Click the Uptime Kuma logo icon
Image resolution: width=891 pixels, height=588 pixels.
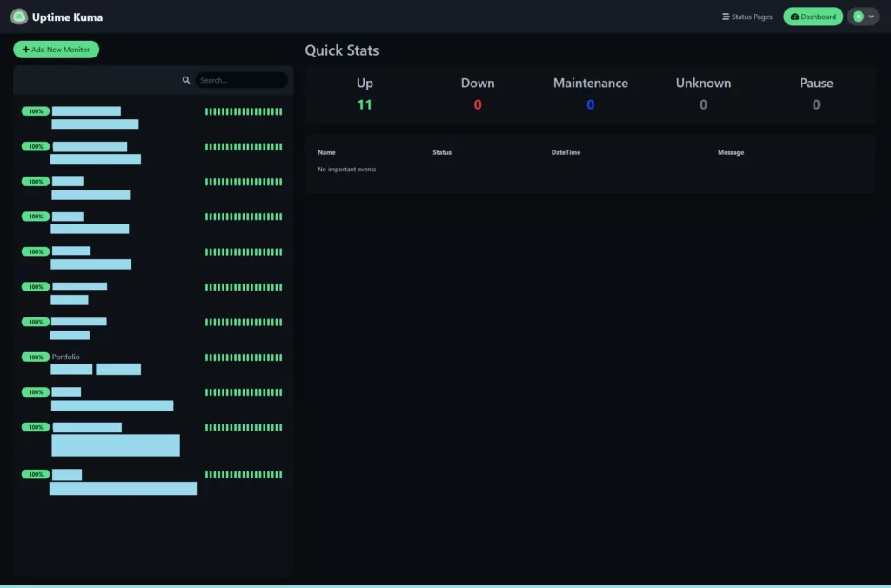pyautogui.click(x=19, y=17)
